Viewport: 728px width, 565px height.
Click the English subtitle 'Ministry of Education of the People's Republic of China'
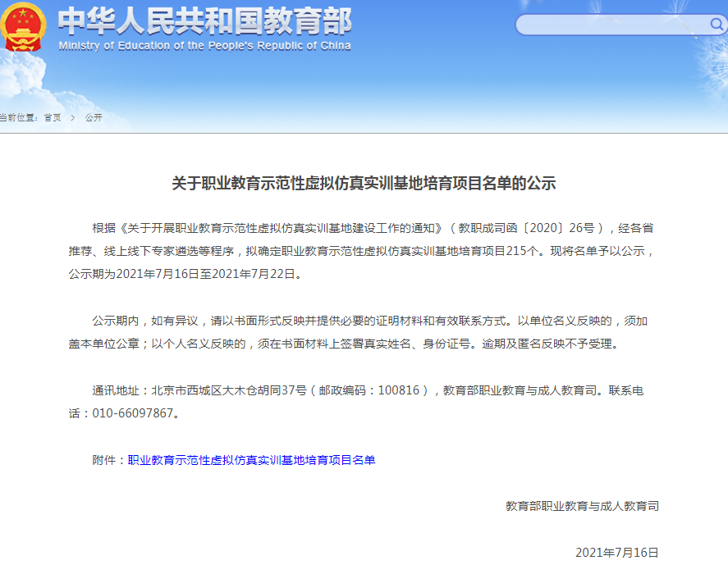(204, 46)
